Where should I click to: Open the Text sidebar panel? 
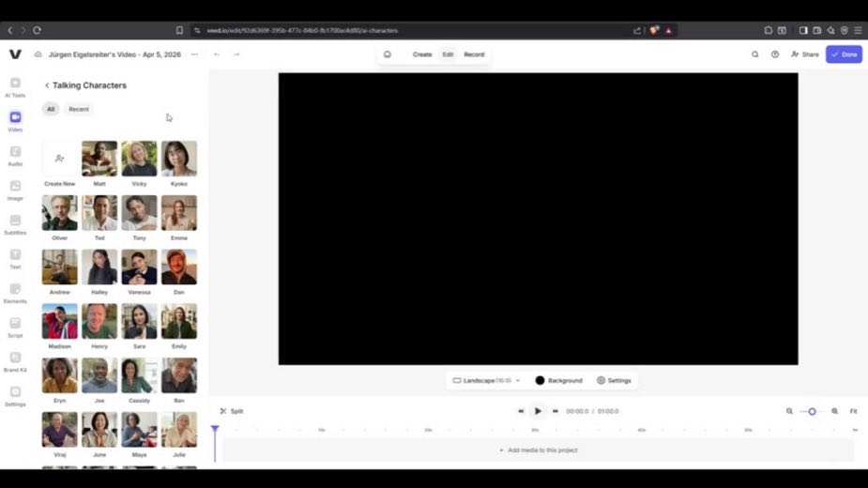coord(15,259)
